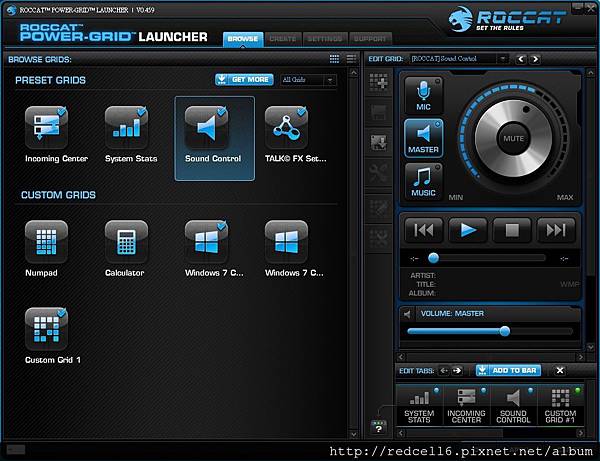The width and height of the screenshot is (600, 461).
Task: Open the TALK FX Set preset grid
Action: 287,128
